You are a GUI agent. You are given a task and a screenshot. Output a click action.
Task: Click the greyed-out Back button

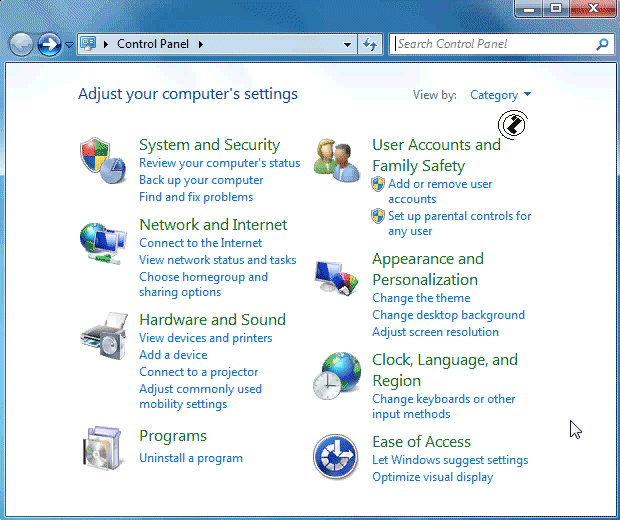[x=21, y=44]
